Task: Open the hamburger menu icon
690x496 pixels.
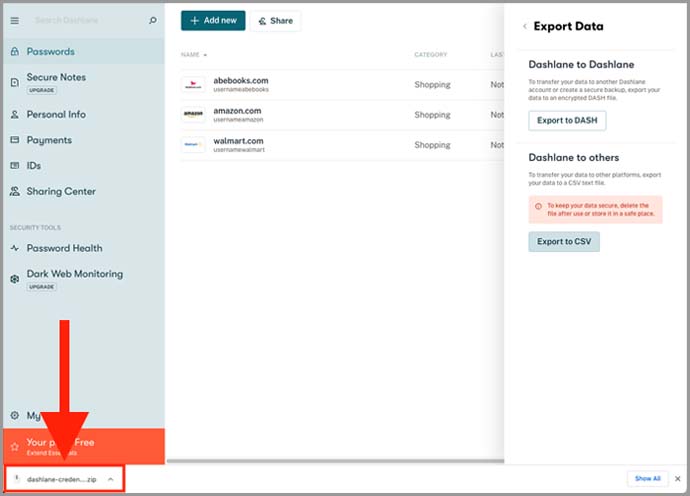Action: [15, 21]
